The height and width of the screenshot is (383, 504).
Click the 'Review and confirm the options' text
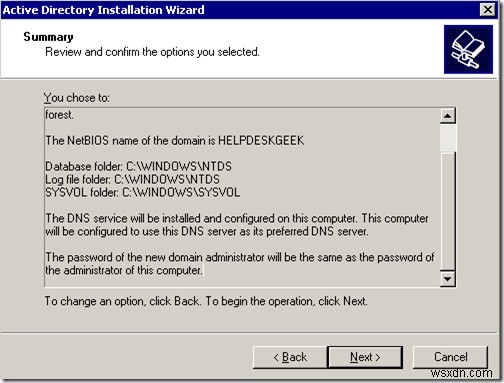click(x=152, y=52)
